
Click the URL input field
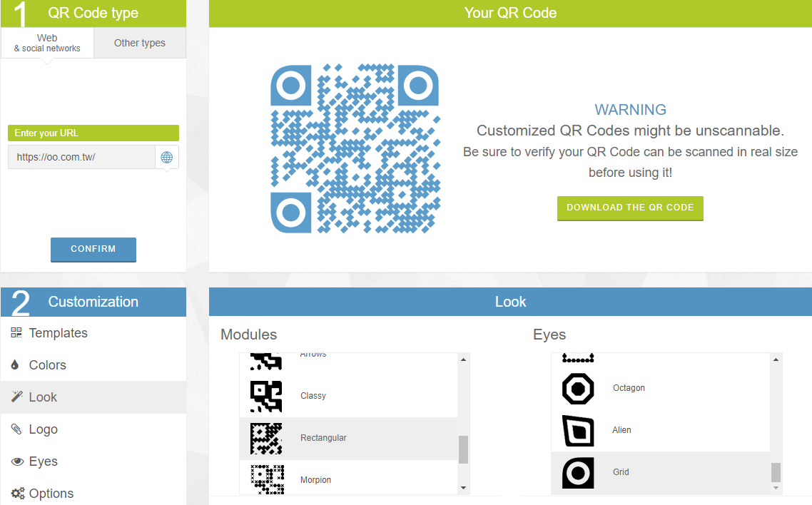pos(82,158)
